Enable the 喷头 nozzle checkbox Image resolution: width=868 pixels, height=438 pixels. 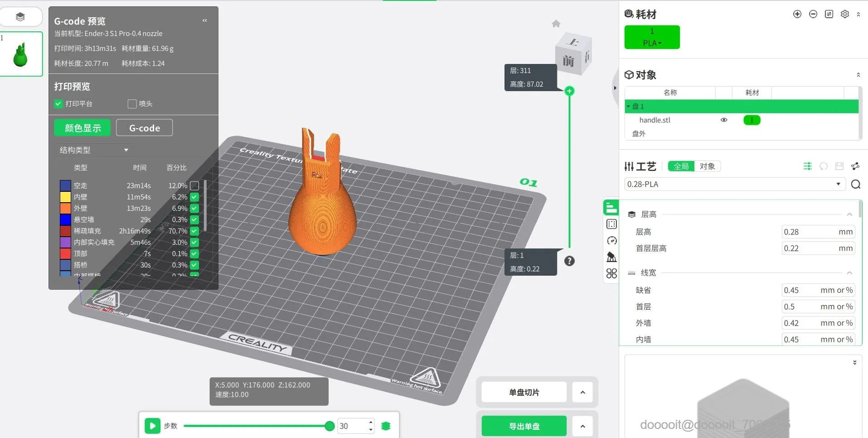[x=132, y=104]
